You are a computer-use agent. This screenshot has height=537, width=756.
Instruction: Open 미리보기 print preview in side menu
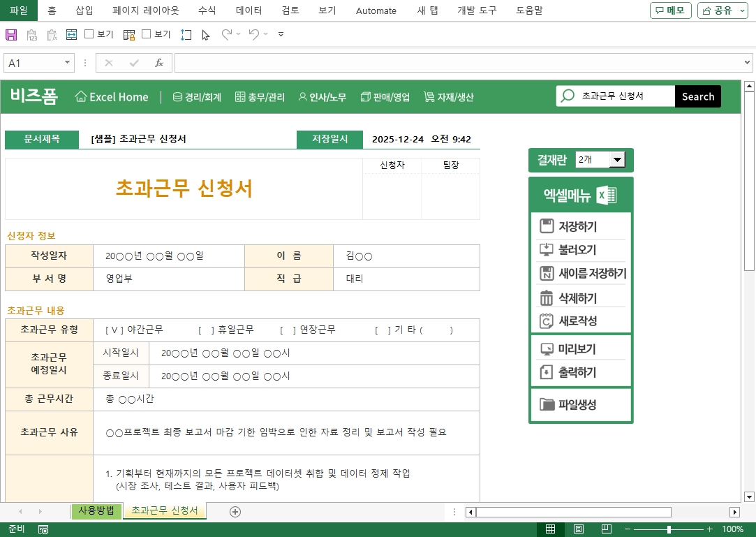coord(577,349)
